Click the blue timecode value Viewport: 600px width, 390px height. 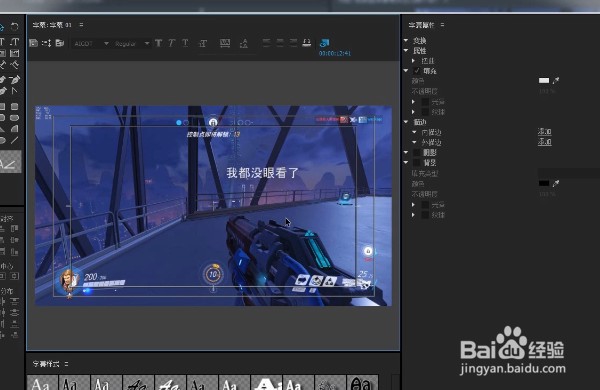point(335,54)
